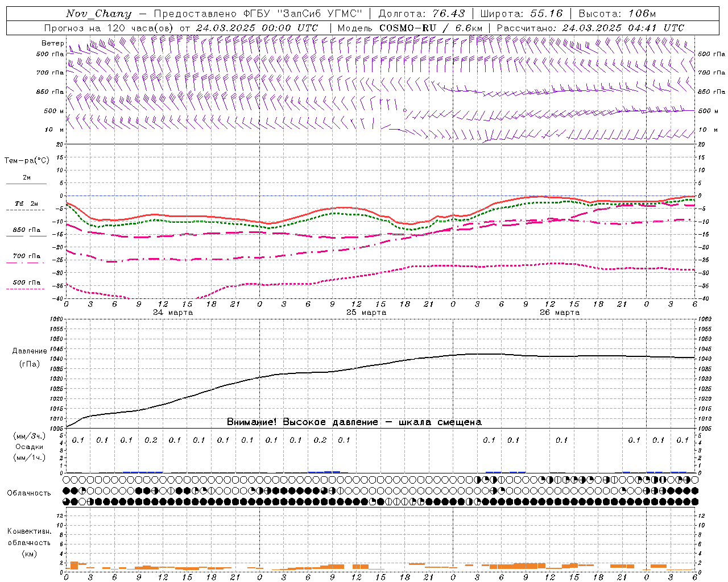
Task: Click the 'Осадки' precipitation label
Action: click(x=30, y=447)
